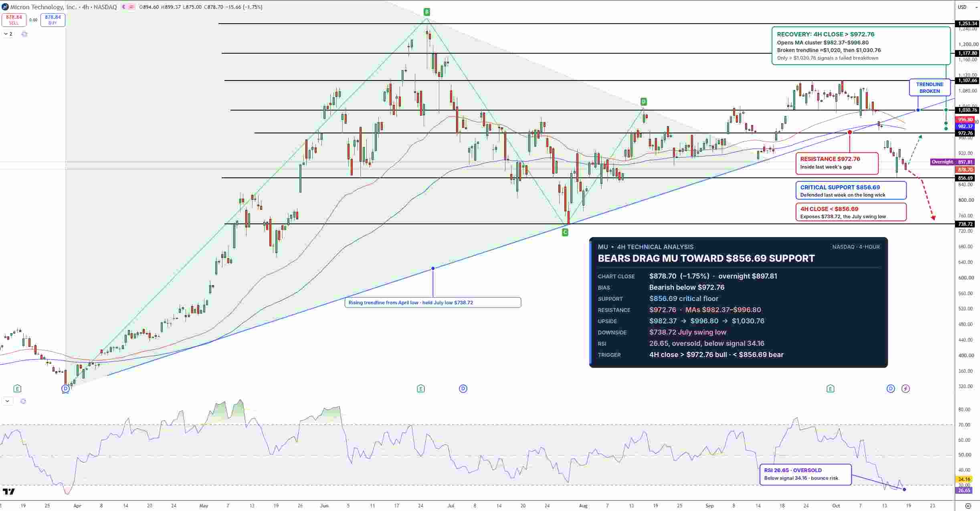980x511 pixels.
Task: Click the Micron Technology symbol logo
Action: tap(5, 7)
